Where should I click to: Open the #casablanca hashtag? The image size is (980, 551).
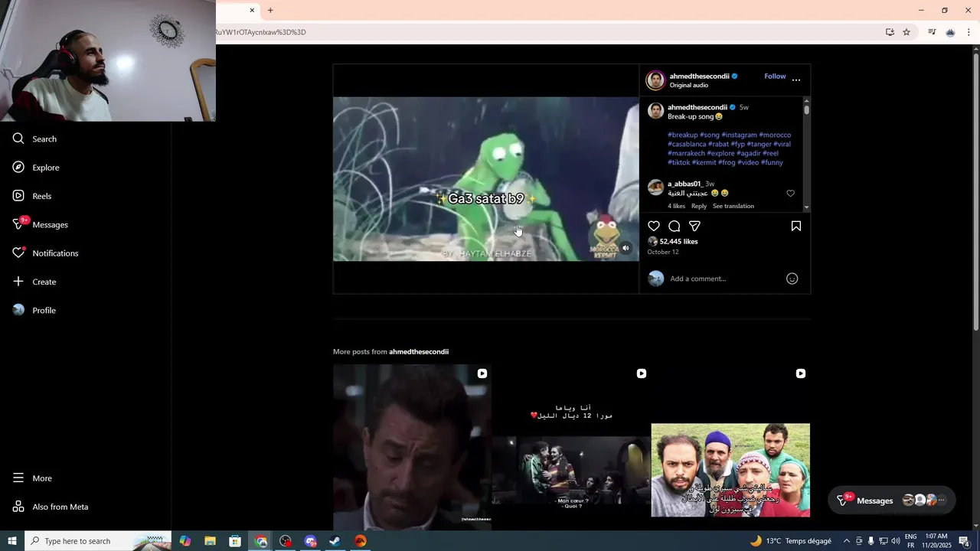687,144
